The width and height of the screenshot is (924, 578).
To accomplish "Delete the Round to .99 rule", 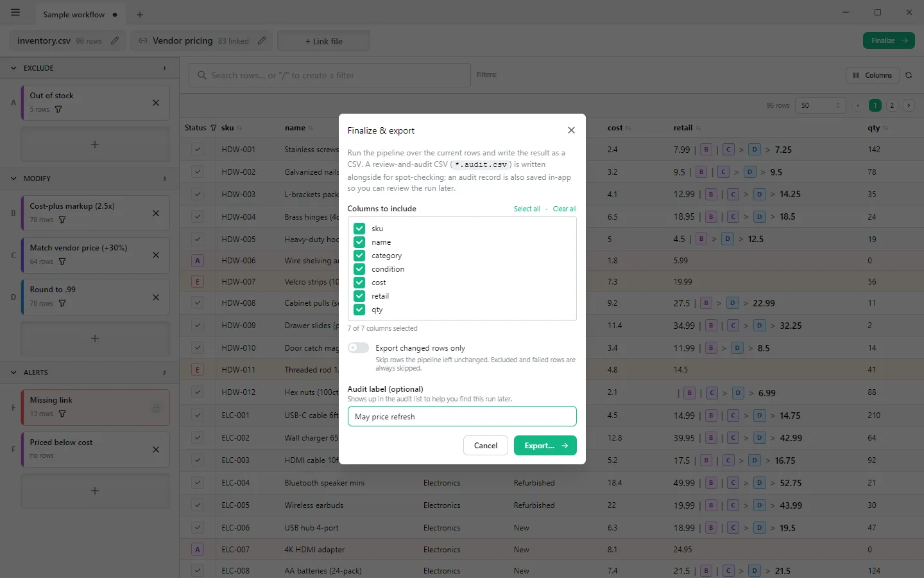I will click(x=156, y=297).
